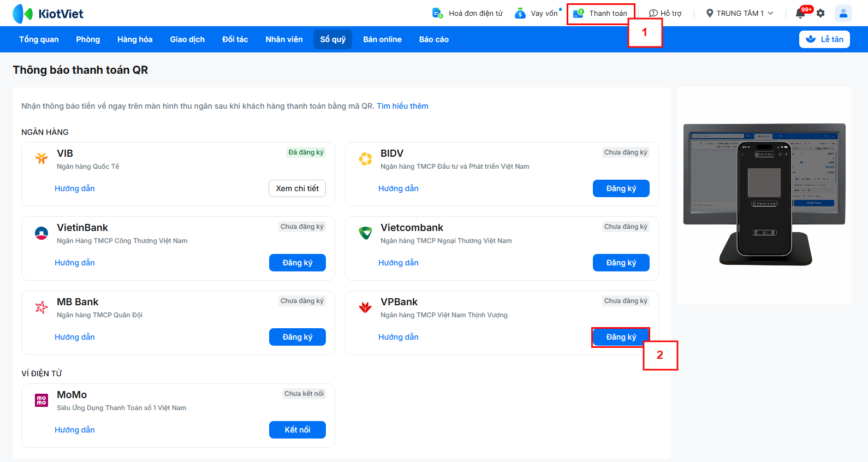868x462 pixels.
Task: Click the QR payment device preview image
Action: click(x=764, y=194)
